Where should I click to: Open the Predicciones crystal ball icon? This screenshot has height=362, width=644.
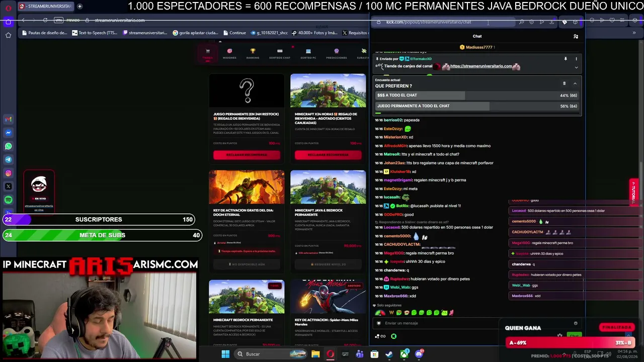click(x=336, y=51)
